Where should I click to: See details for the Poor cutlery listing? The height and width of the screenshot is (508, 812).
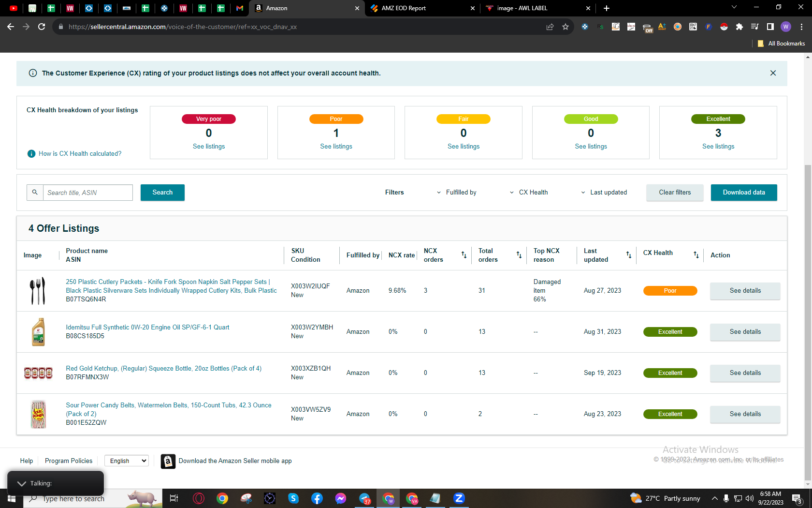pyautogui.click(x=745, y=291)
